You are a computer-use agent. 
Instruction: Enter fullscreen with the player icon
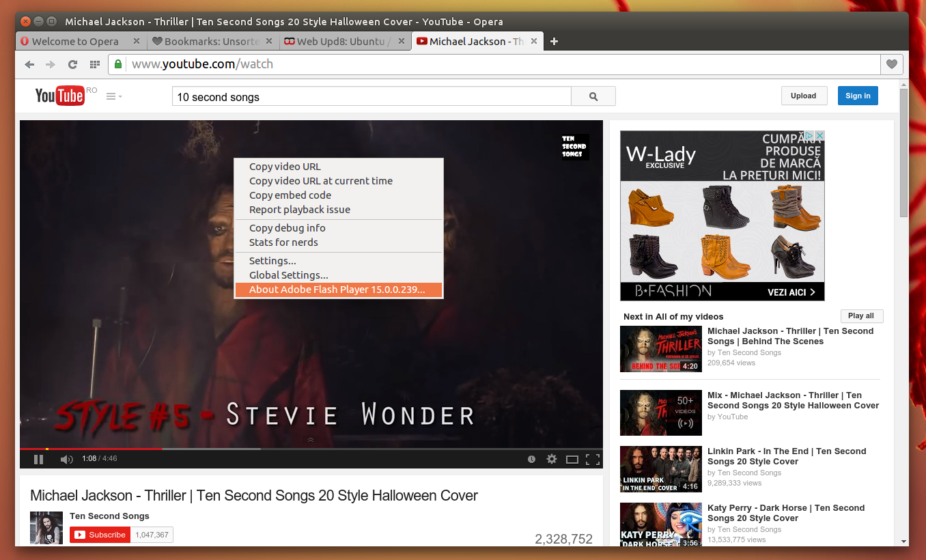coord(593,460)
